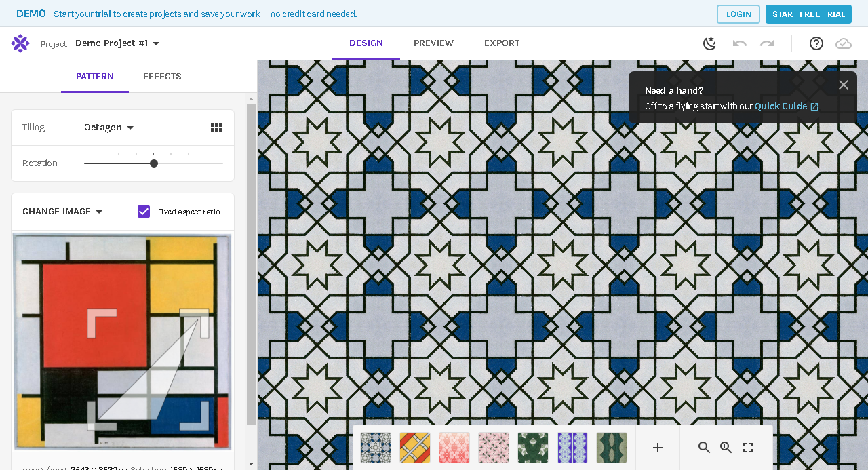The height and width of the screenshot is (470, 868).
Task: Add a new pattern with plus icon
Action: pos(658,448)
